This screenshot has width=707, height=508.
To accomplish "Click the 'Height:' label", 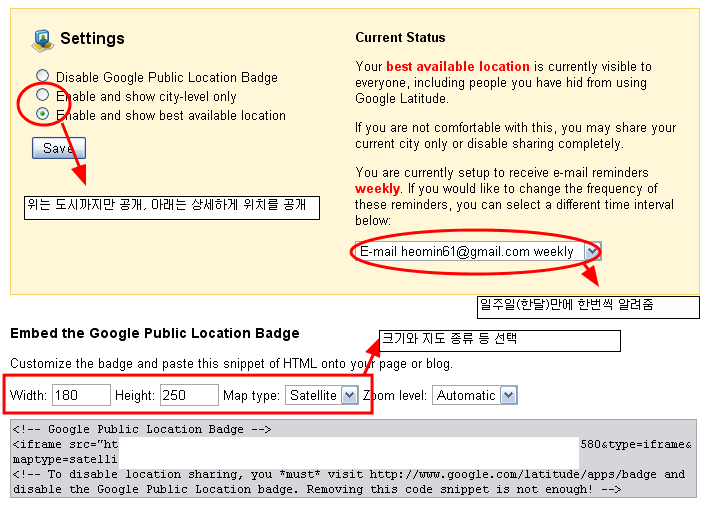I will (x=135, y=395).
